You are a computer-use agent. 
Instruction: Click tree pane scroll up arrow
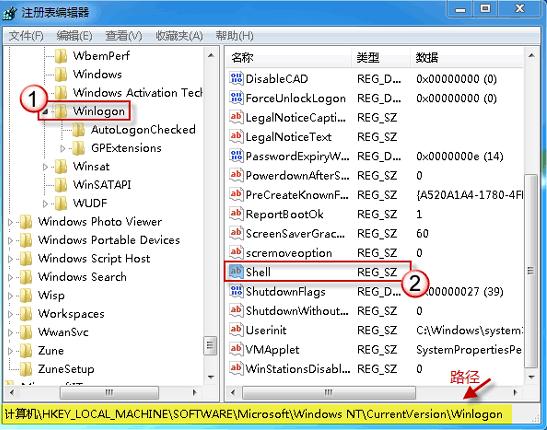[211, 55]
